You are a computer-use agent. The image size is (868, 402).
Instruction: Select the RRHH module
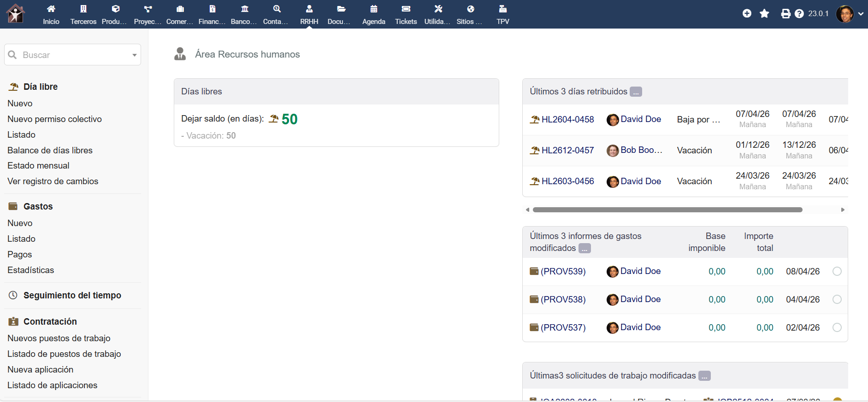(x=309, y=14)
